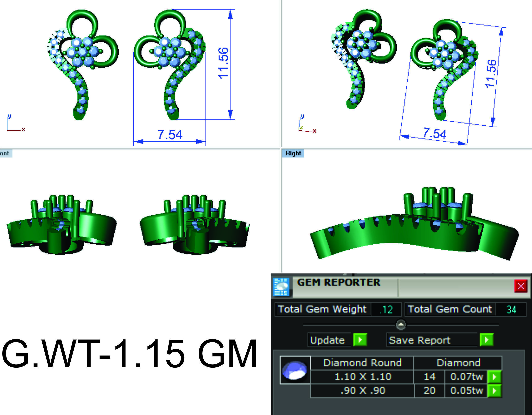Click the 11.56 dimension in top-left viewport
532x415 pixels.
point(223,63)
